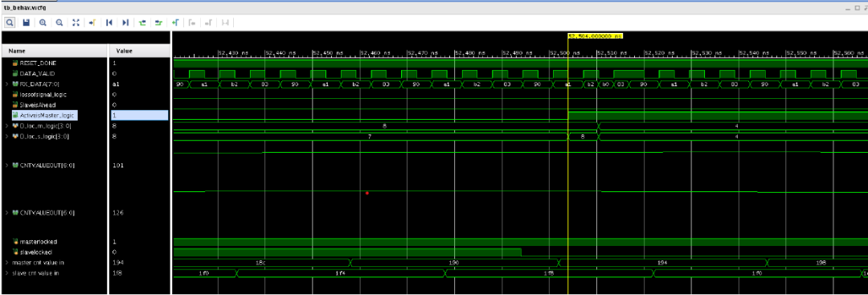Expand the D_loc_m_logic[3:0] signal

[6, 126]
